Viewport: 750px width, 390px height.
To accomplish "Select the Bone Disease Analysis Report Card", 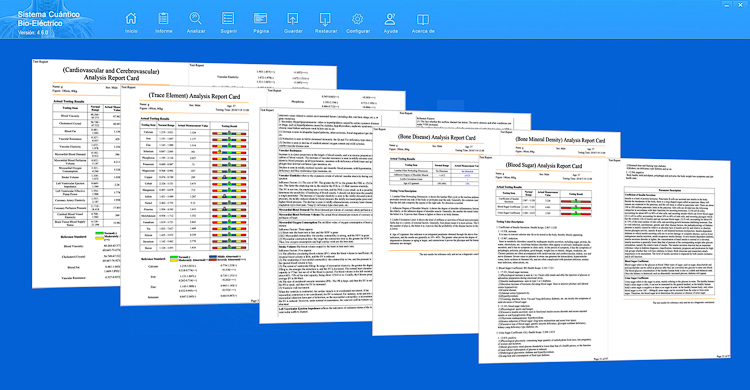I will (x=426, y=230).
